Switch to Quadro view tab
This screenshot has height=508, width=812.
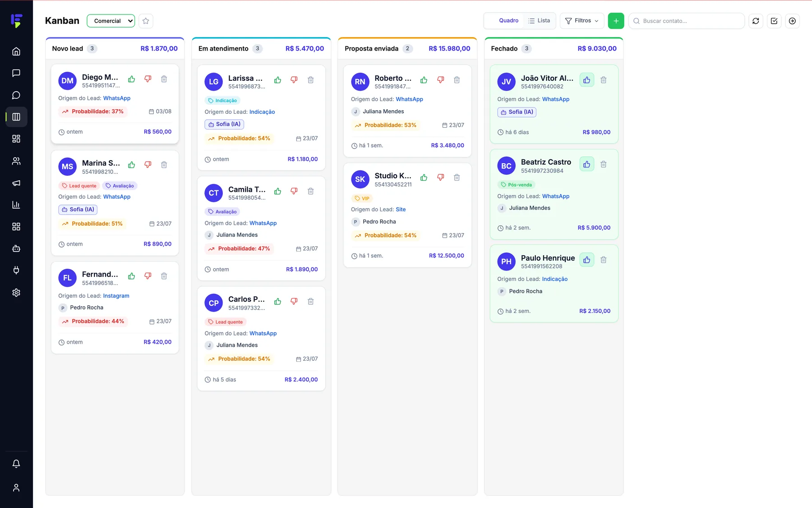point(504,21)
